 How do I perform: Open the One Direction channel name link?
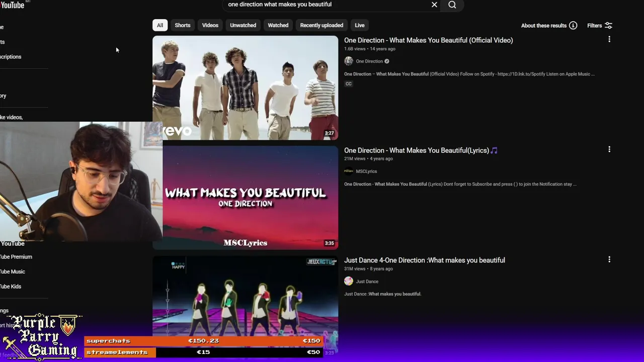click(369, 61)
